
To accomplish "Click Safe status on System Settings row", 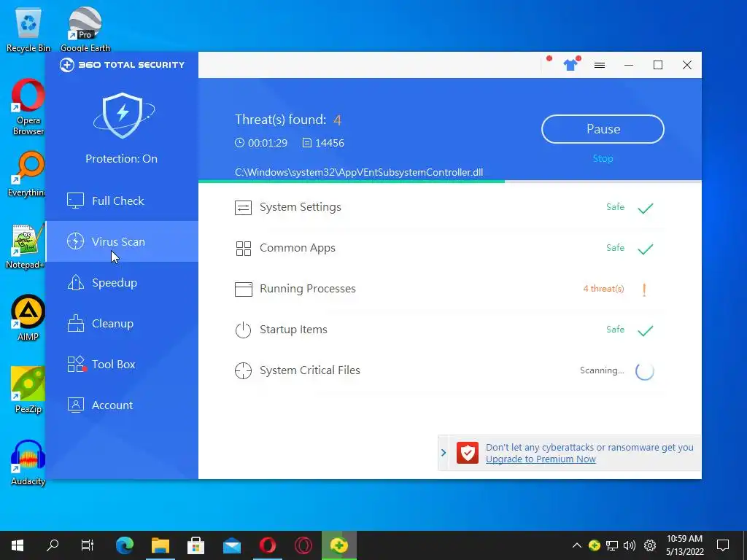I will click(x=615, y=206).
